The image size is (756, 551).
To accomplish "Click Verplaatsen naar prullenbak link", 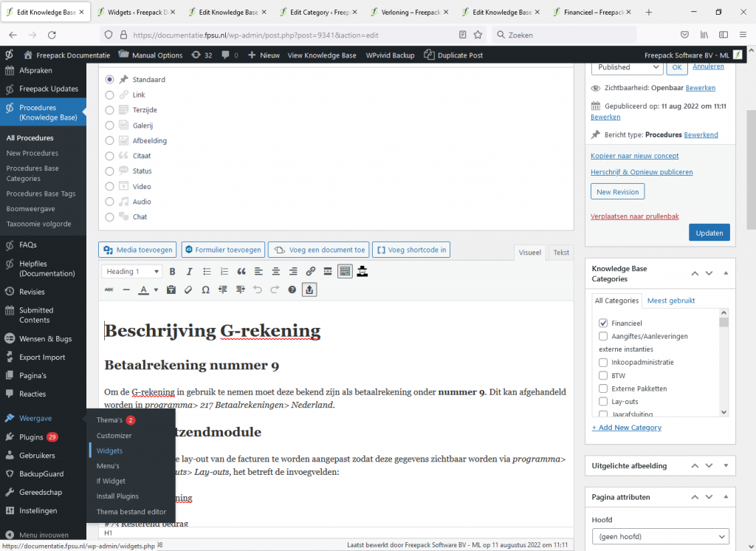I will click(634, 216).
